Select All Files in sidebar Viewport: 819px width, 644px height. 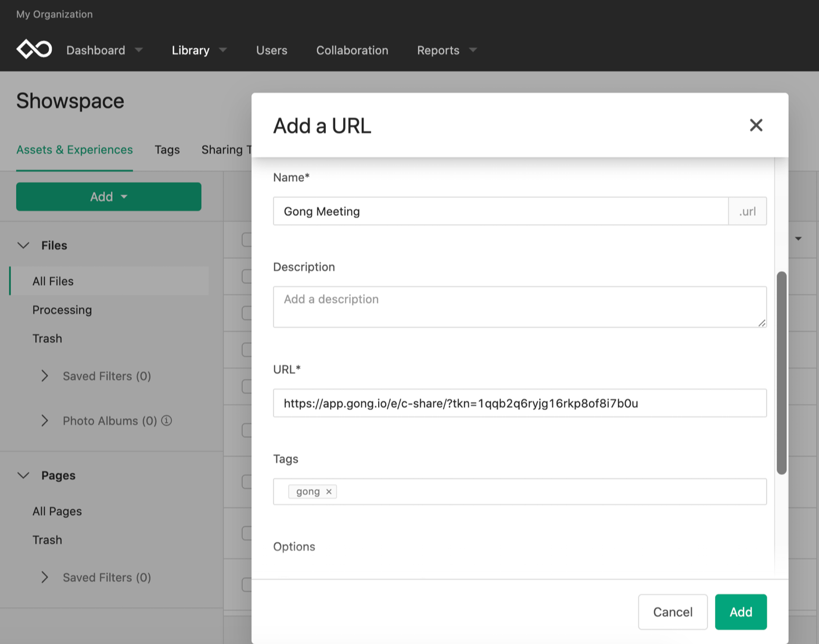coord(109,281)
